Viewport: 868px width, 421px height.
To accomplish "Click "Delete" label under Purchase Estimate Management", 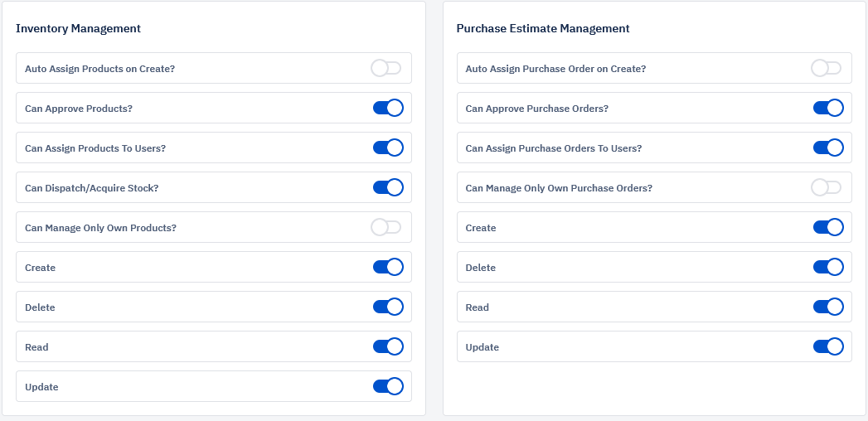I will pyautogui.click(x=481, y=268).
